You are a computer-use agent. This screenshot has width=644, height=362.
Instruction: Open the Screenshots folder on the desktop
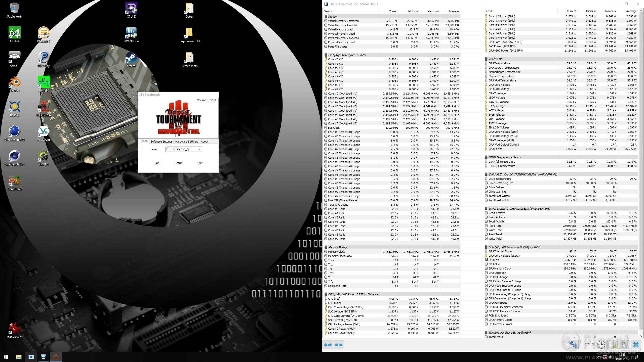[x=189, y=60]
